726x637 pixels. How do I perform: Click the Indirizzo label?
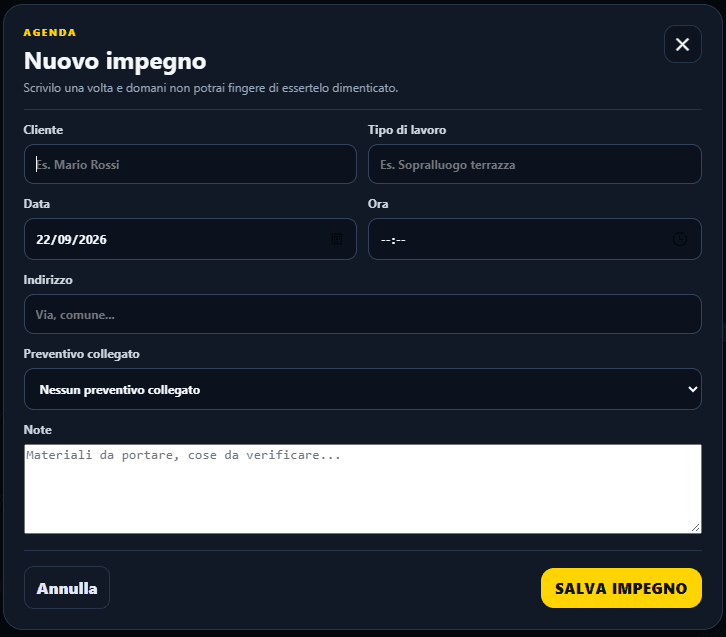48,280
